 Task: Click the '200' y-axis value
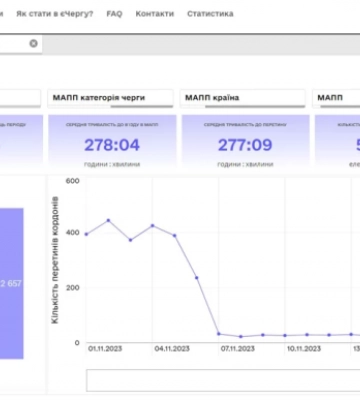(73, 287)
